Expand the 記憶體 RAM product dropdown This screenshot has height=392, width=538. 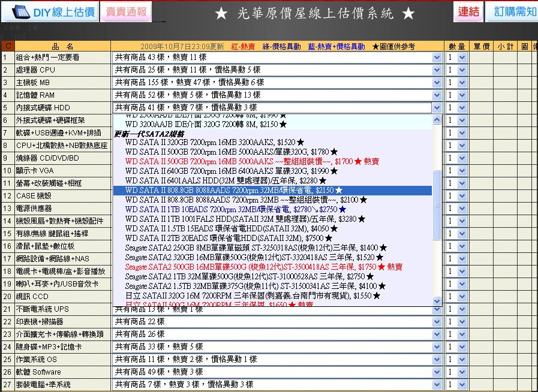(x=437, y=95)
